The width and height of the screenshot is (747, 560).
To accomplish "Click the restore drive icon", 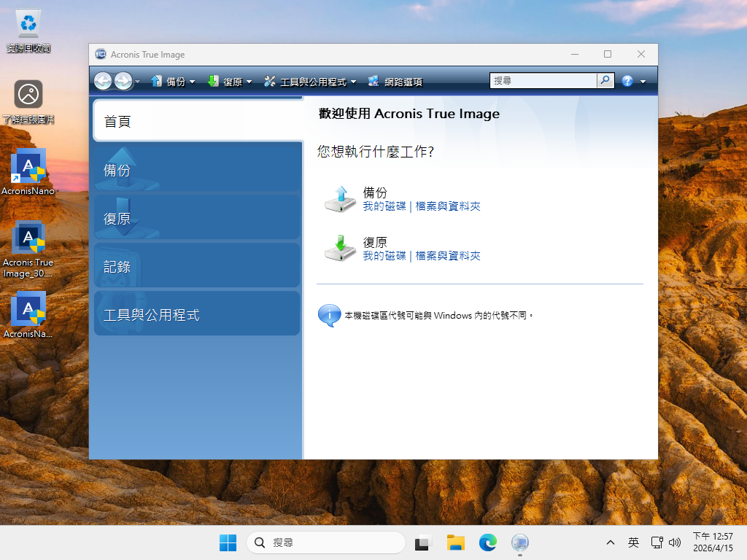I will point(340,248).
